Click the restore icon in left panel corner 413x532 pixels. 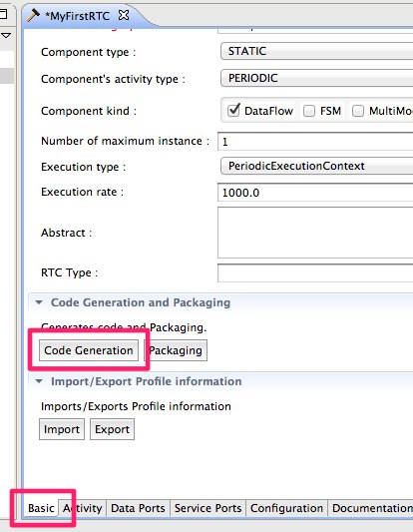pyautogui.click(x=3, y=14)
